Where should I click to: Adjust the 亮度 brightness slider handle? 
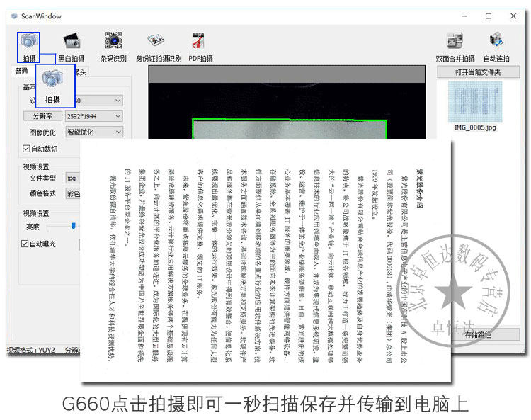tap(73, 225)
